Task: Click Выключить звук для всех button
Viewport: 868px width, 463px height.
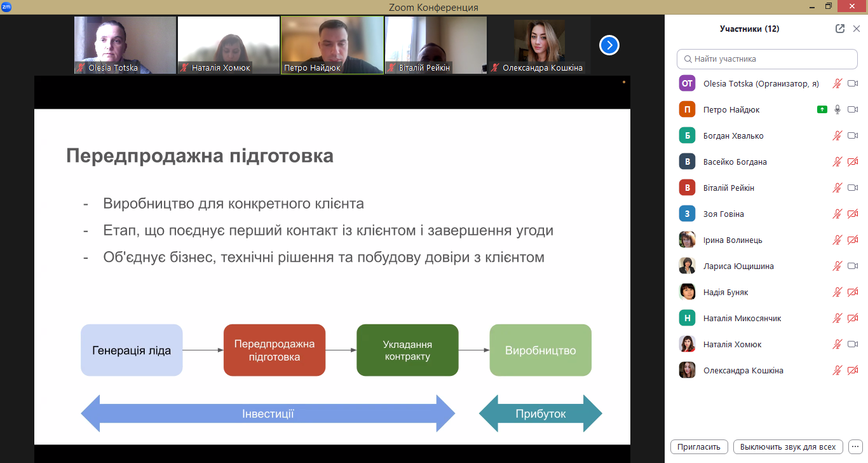Action: click(x=788, y=446)
